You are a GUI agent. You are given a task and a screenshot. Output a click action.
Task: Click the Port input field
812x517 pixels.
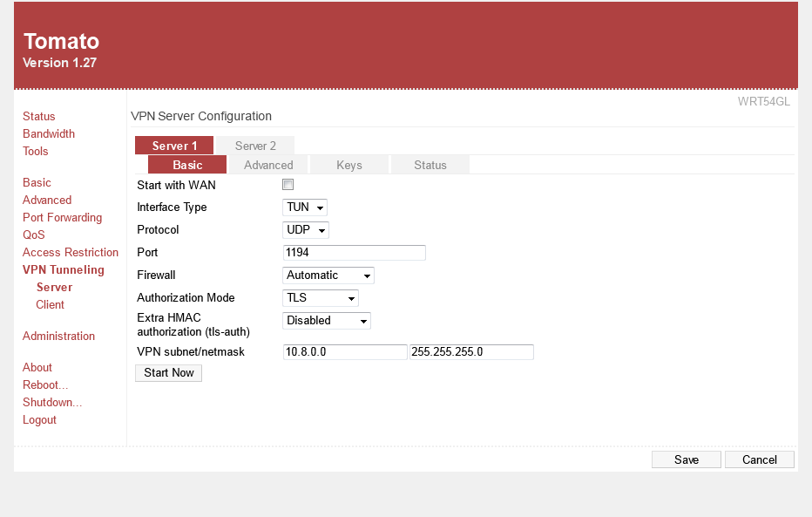(355, 253)
